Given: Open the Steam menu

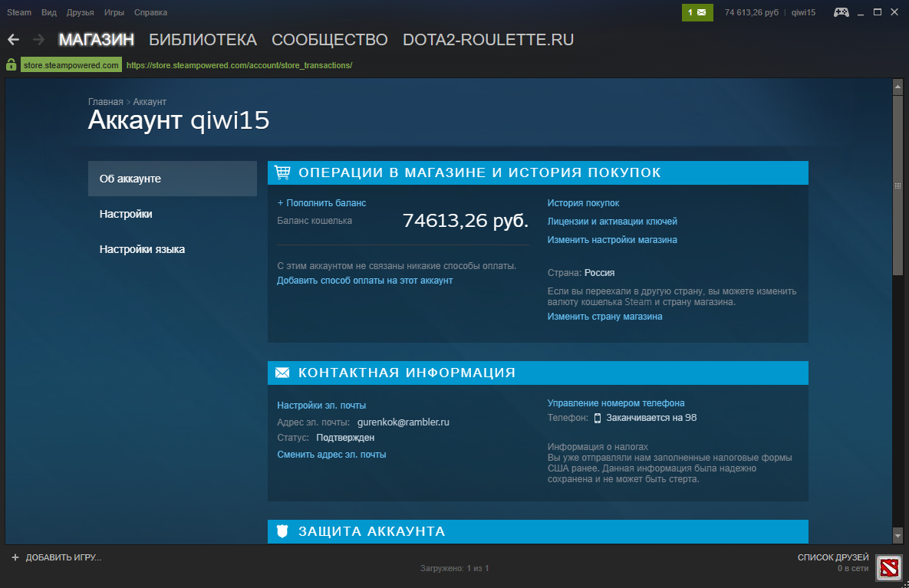Looking at the screenshot, I should [x=19, y=12].
